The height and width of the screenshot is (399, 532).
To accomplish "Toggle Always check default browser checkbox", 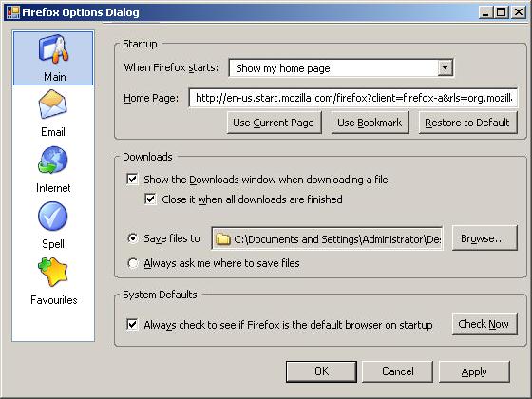I will click(132, 324).
